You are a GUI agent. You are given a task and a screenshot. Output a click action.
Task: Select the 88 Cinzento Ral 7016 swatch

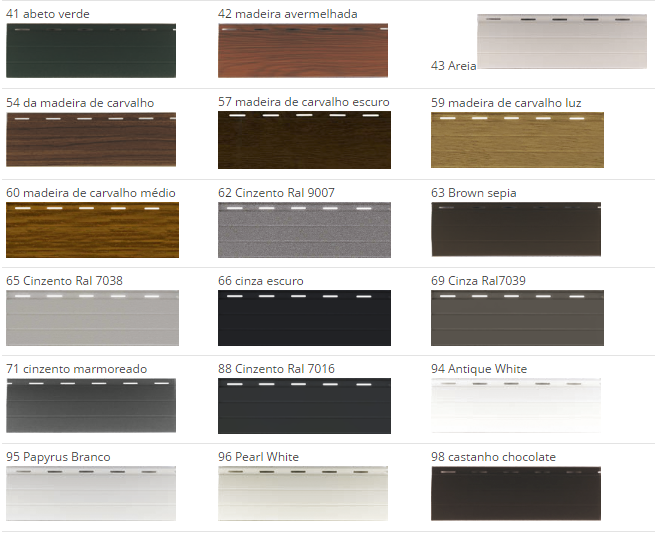304,406
